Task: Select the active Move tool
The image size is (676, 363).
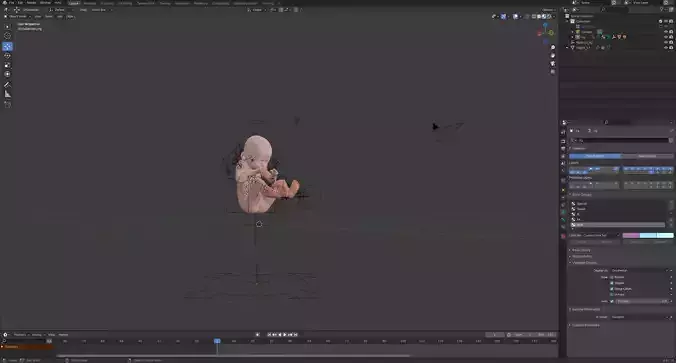Action: (x=7, y=46)
